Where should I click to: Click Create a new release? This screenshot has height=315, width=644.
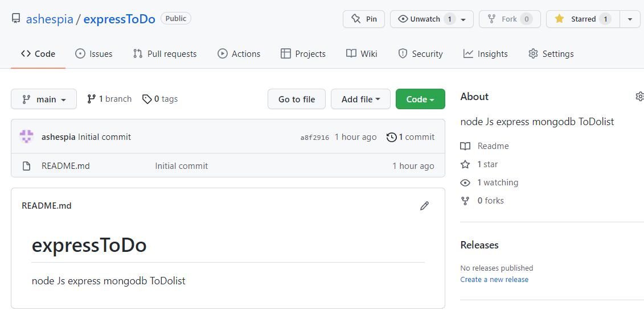click(x=494, y=279)
